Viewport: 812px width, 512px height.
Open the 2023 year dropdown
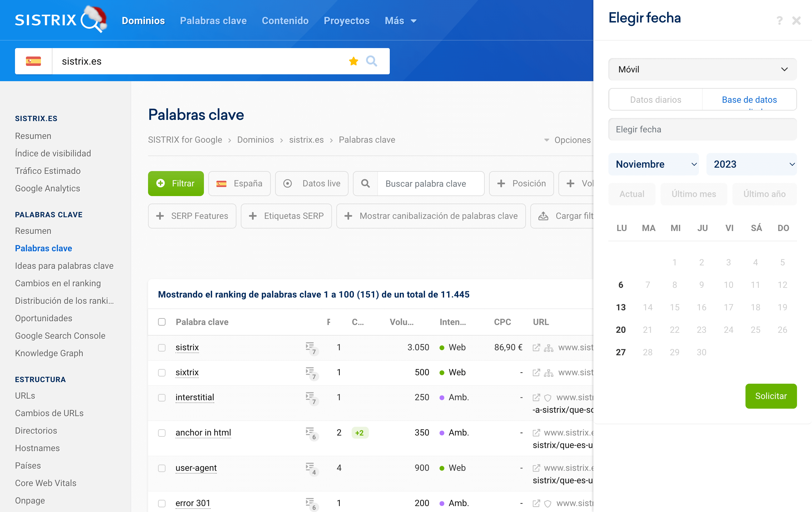point(751,164)
